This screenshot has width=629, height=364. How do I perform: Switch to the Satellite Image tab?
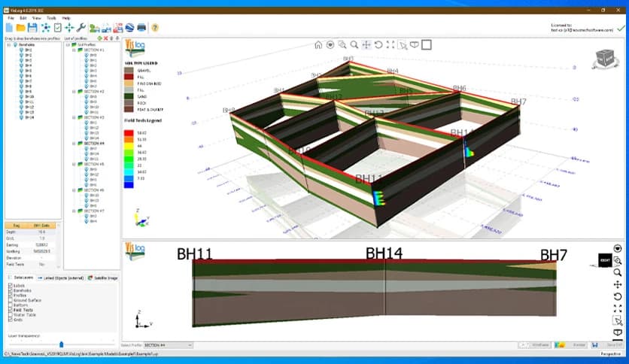102,278
